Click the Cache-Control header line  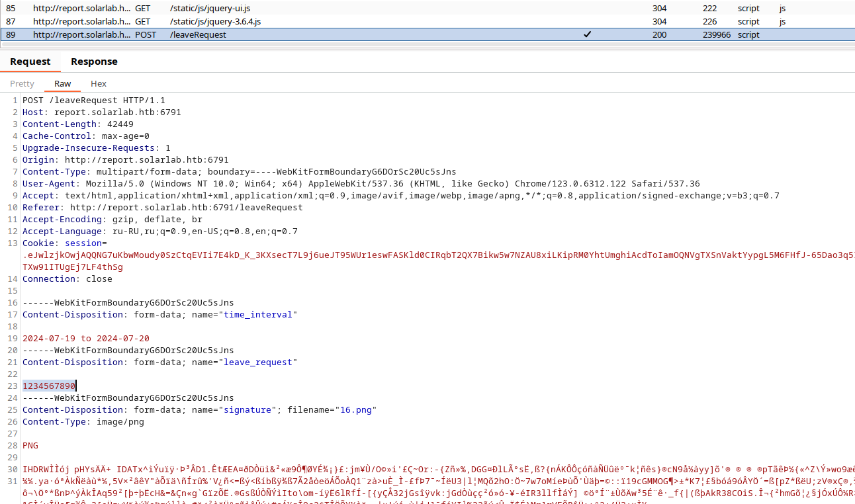click(x=86, y=136)
